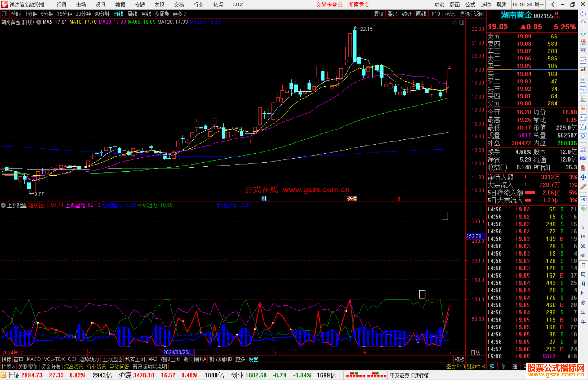Select the pencil drawing tool icon

coord(583,187)
